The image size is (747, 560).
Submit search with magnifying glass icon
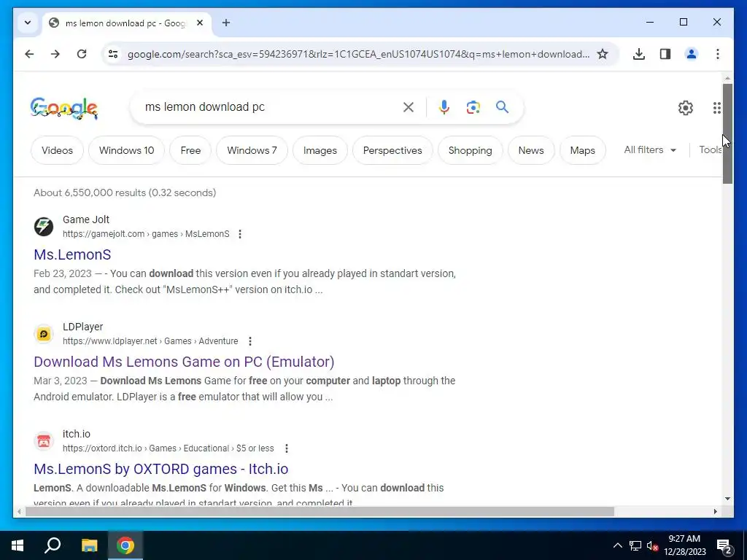pos(502,107)
